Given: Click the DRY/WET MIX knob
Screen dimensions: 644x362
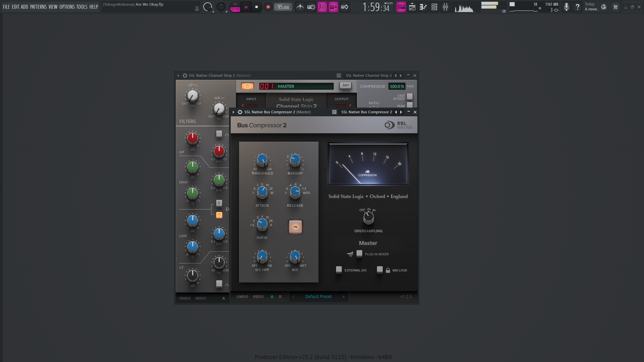Looking at the screenshot, I should (295, 256).
